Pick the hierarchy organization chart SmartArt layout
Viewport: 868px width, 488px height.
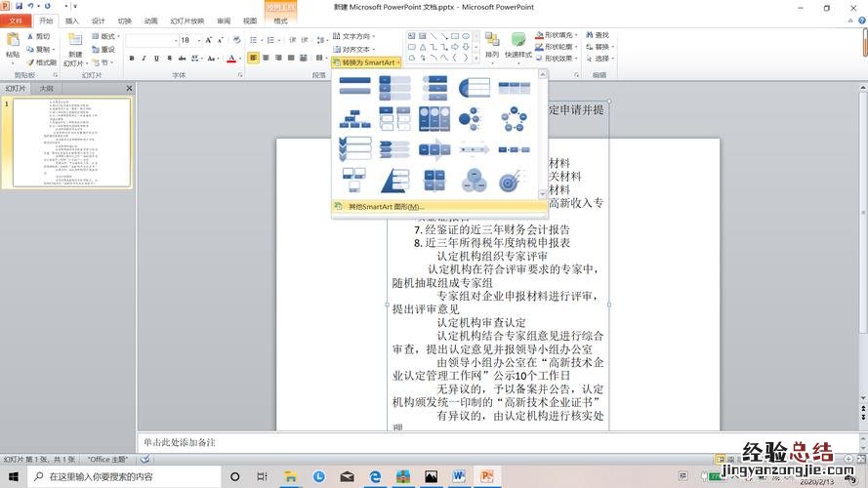pyautogui.click(x=354, y=119)
